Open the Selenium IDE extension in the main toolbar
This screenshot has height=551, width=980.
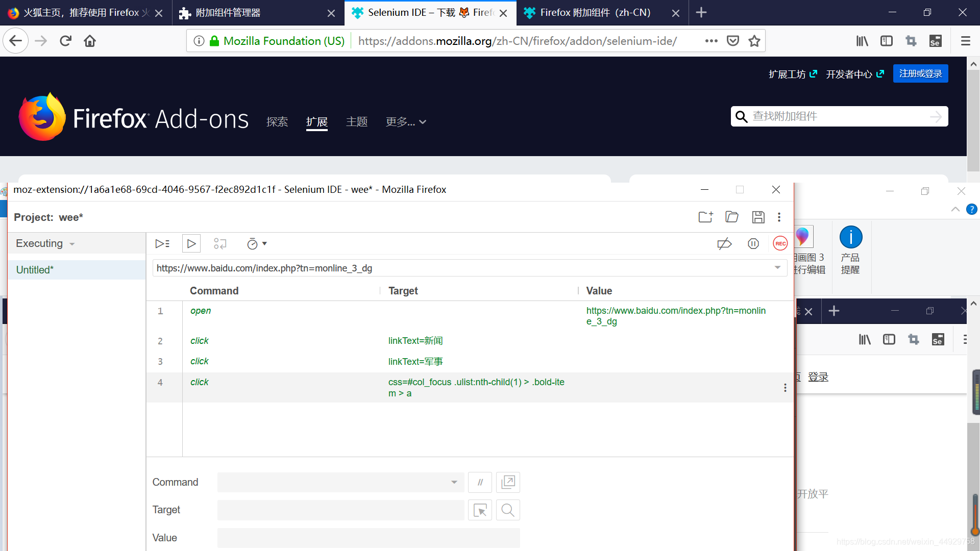pyautogui.click(x=936, y=41)
